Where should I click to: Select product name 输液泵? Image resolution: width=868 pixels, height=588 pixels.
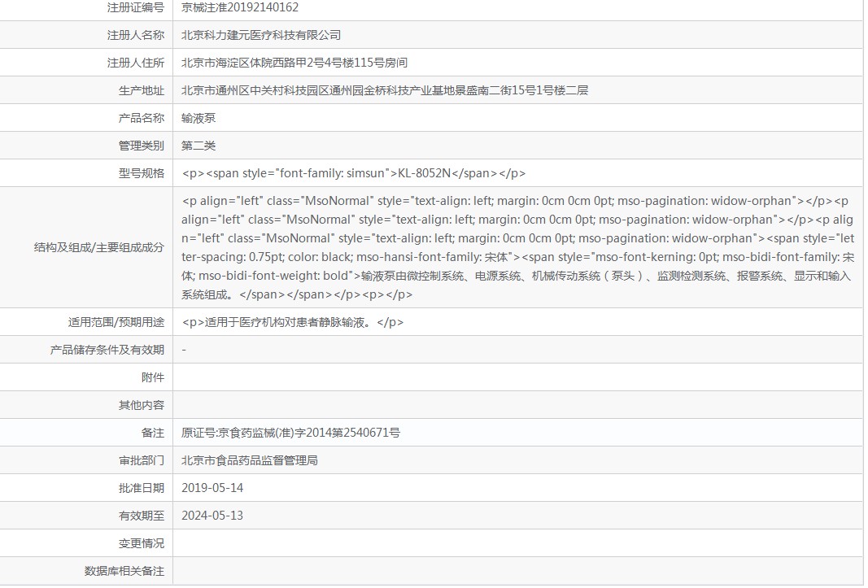(198, 118)
